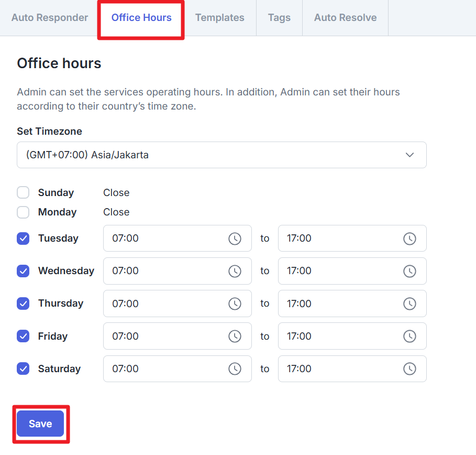Click the Wednesday end time field
476x455 pixels.
click(x=340, y=271)
